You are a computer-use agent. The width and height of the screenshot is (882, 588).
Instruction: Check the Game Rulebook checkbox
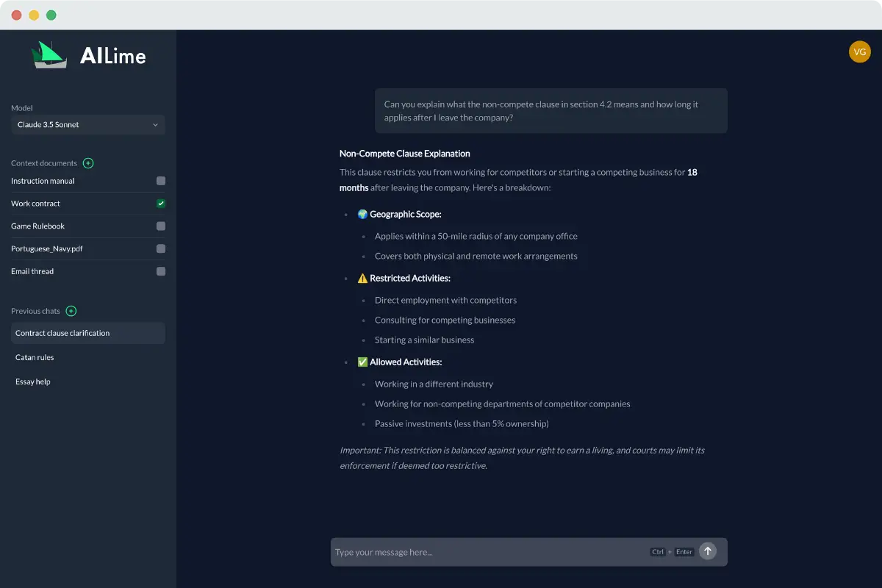click(161, 226)
